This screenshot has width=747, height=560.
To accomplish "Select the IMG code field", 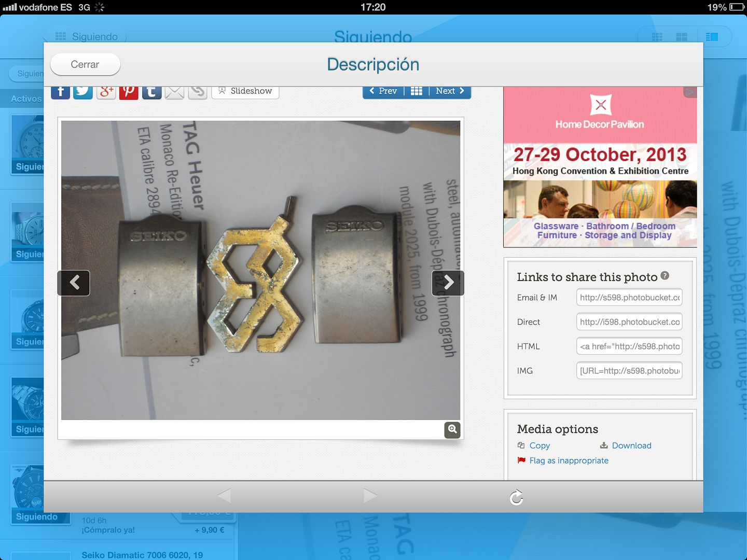I will tap(629, 370).
